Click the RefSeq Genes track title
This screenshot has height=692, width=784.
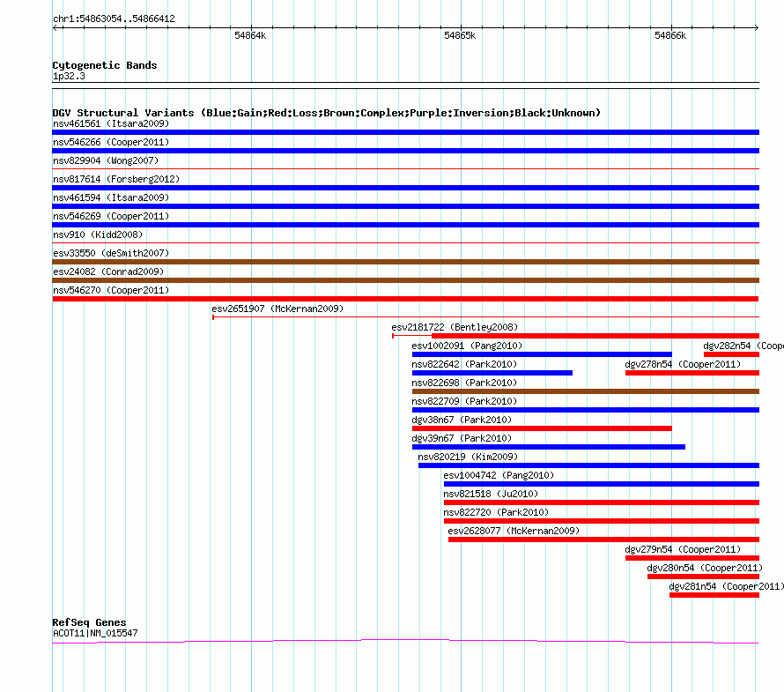click(x=89, y=622)
